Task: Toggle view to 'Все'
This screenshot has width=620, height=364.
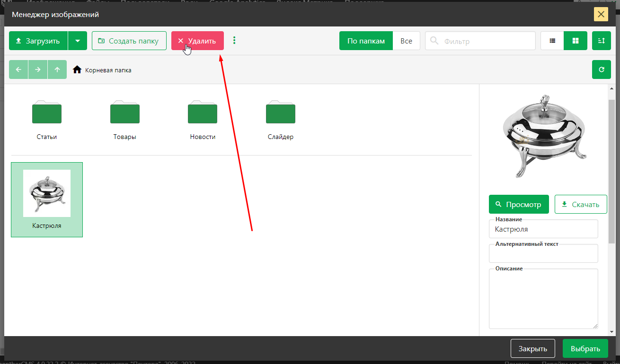Action: tap(406, 41)
